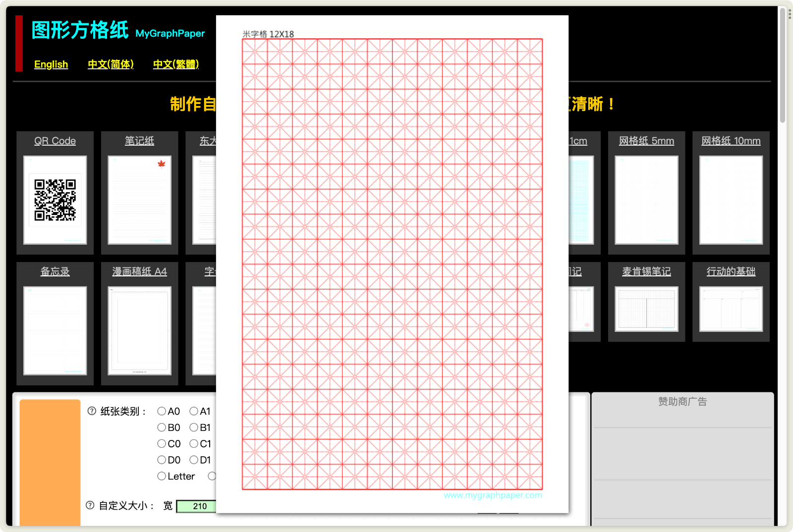
Task: Open the 行动的基础 template link
Action: 731,271
